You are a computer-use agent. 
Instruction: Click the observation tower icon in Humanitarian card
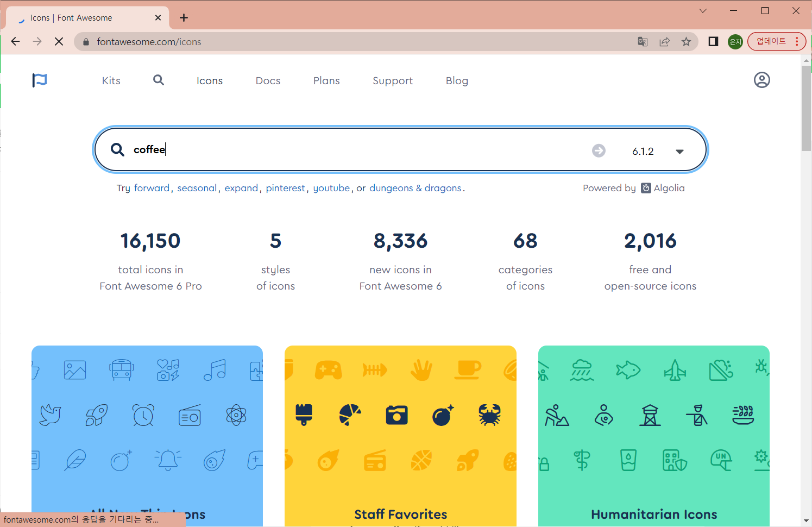[x=650, y=416]
